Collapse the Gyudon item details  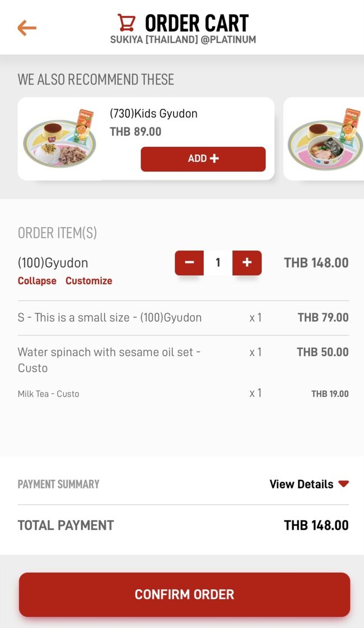[x=37, y=281]
